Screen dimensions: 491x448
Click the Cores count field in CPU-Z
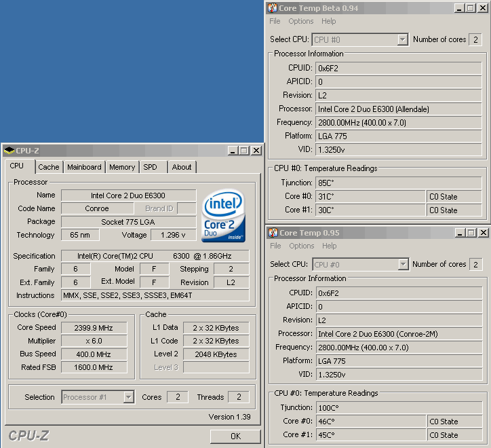pos(178,397)
